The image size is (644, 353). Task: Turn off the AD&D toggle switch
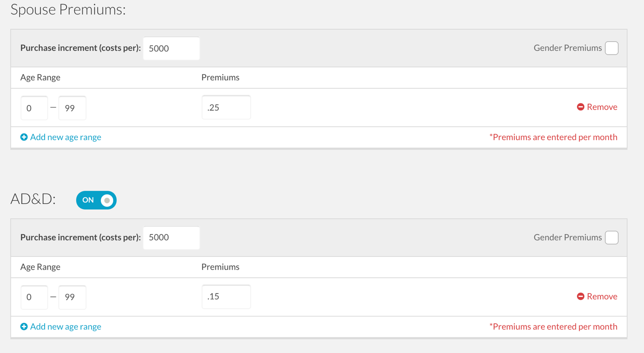pos(96,200)
